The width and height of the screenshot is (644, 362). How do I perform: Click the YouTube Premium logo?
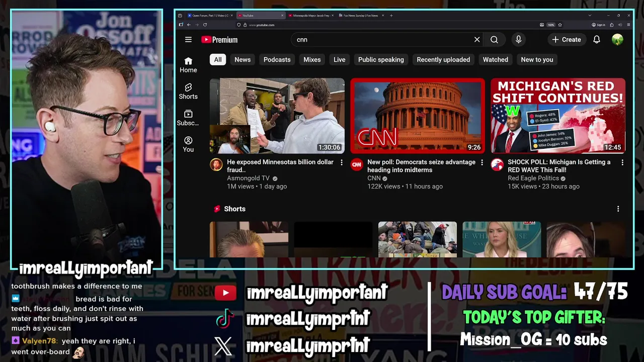coord(219,40)
